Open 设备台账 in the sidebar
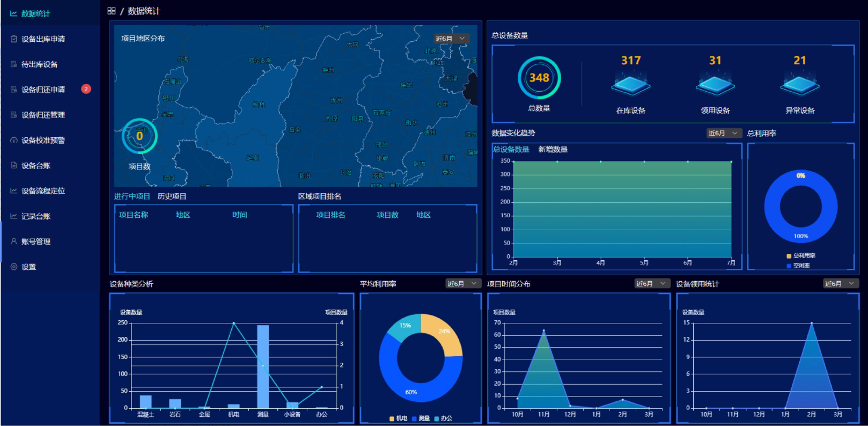 pyautogui.click(x=36, y=165)
